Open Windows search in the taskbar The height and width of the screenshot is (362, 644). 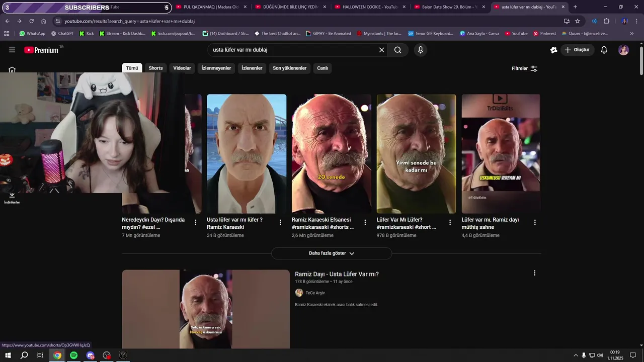pos(24,355)
